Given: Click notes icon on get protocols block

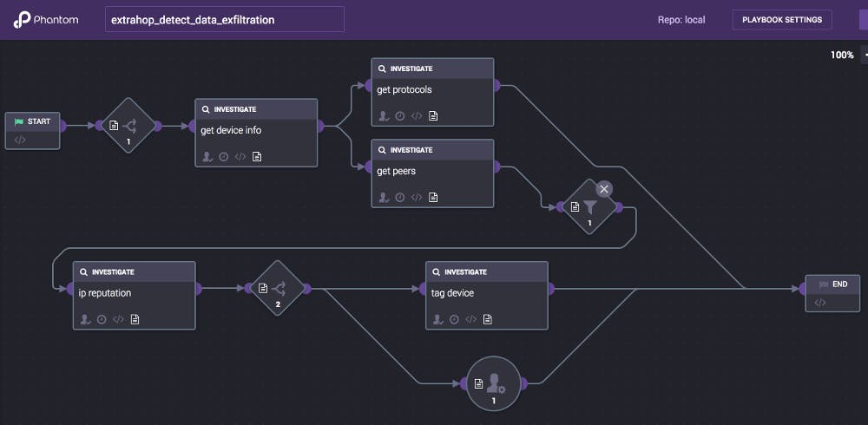Looking at the screenshot, I should coord(433,115).
